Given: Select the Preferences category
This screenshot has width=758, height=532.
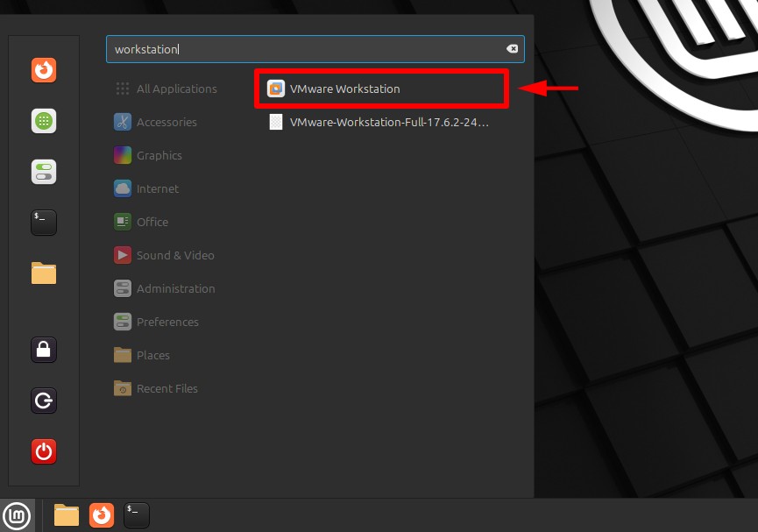Looking at the screenshot, I should (x=157, y=323).
